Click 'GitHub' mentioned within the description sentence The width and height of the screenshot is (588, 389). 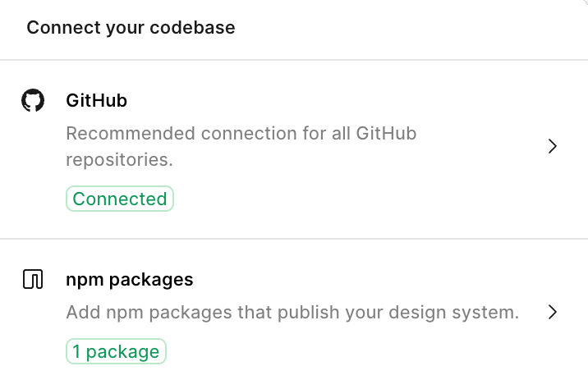[386, 134]
